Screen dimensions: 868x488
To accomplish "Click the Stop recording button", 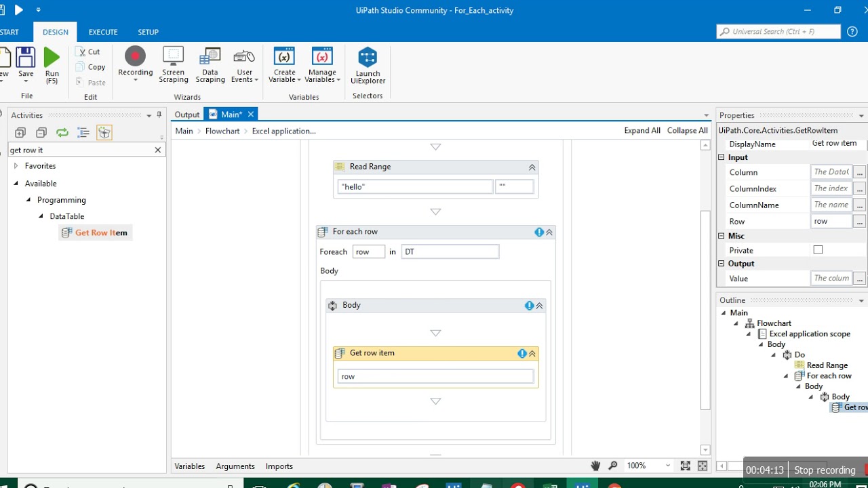I will click(825, 470).
